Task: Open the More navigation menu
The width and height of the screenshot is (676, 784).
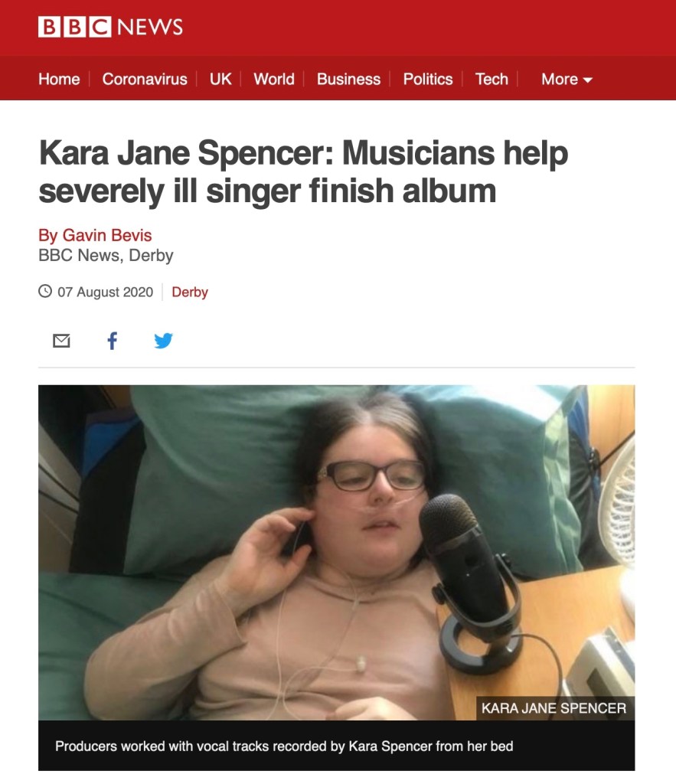Action: 567,79
